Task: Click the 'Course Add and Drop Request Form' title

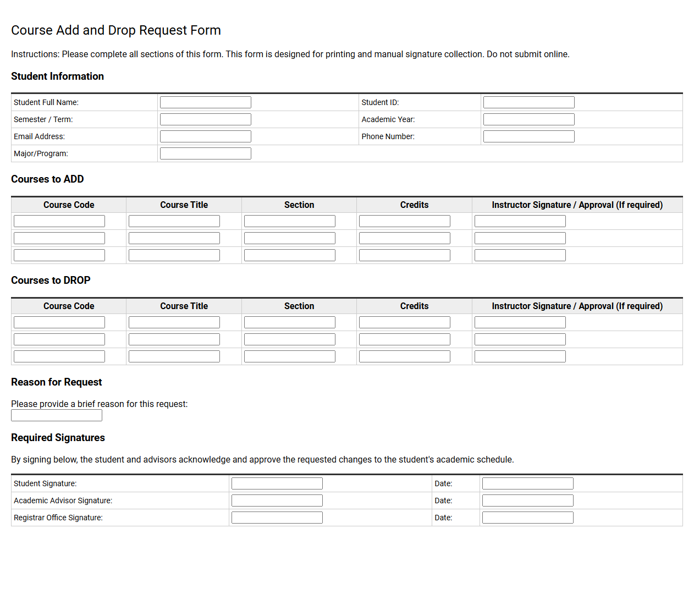Action: [x=116, y=30]
